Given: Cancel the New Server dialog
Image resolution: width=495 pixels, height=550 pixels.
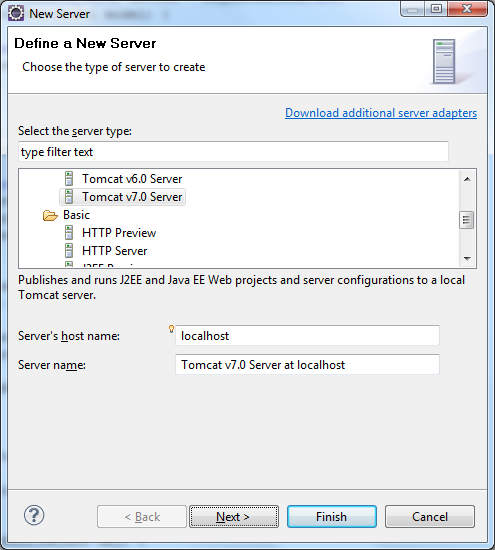Looking at the screenshot, I should [x=430, y=517].
